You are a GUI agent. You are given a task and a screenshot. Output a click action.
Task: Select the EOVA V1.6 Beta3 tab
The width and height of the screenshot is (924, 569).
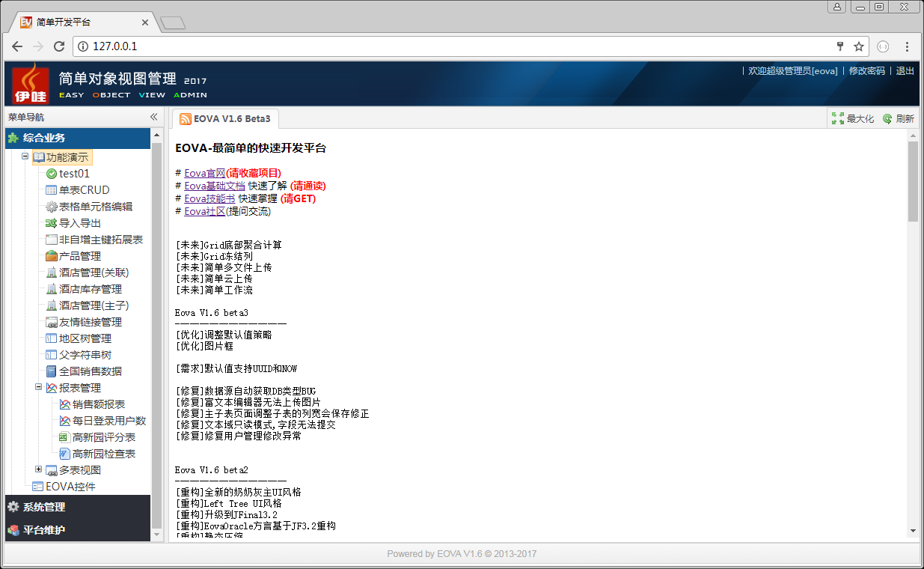coord(225,119)
